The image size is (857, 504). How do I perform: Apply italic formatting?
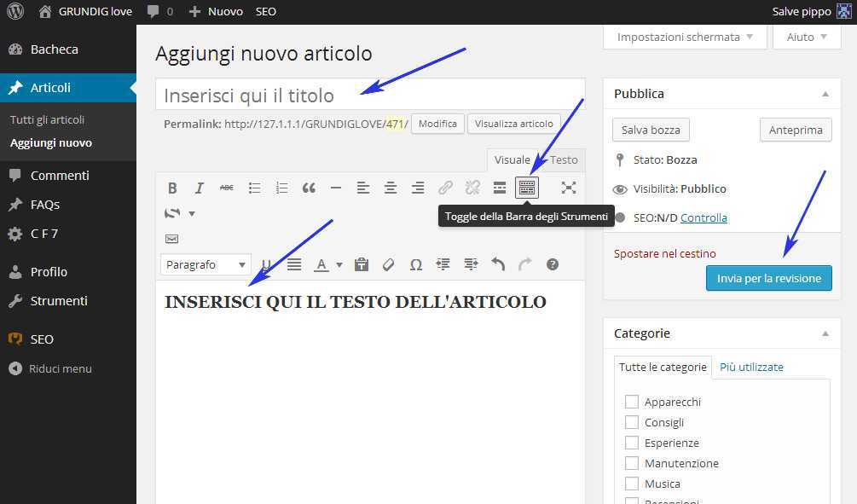pos(200,188)
